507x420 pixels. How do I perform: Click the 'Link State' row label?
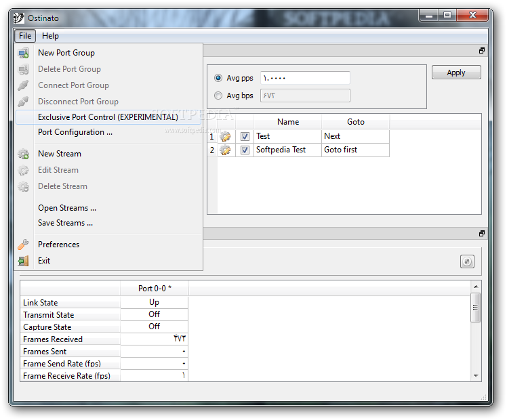click(70, 303)
